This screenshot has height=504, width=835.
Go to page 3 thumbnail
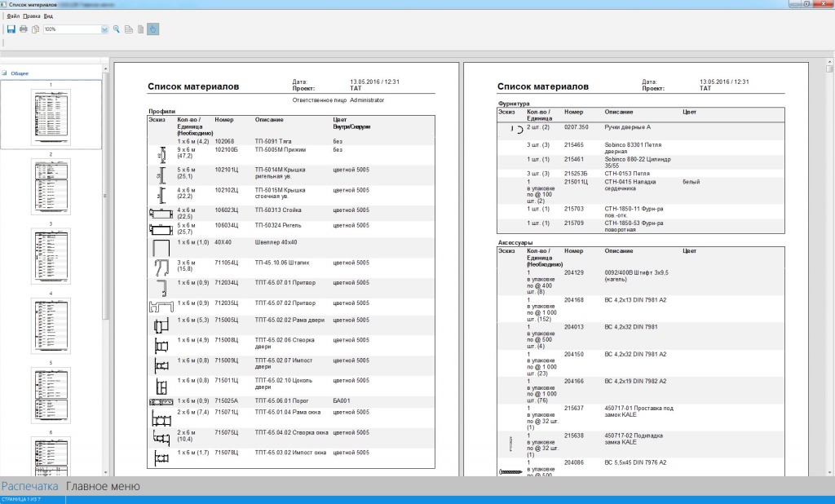pyautogui.click(x=51, y=256)
